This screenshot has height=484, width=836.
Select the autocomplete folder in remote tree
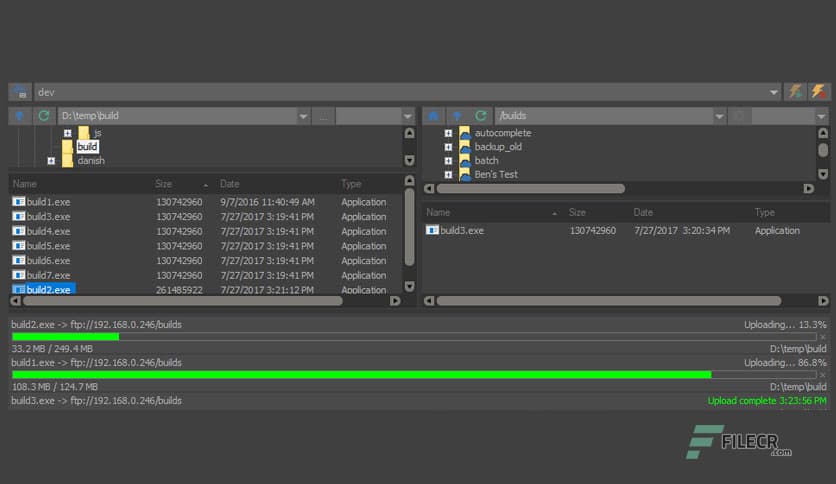pyautogui.click(x=503, y=133)
